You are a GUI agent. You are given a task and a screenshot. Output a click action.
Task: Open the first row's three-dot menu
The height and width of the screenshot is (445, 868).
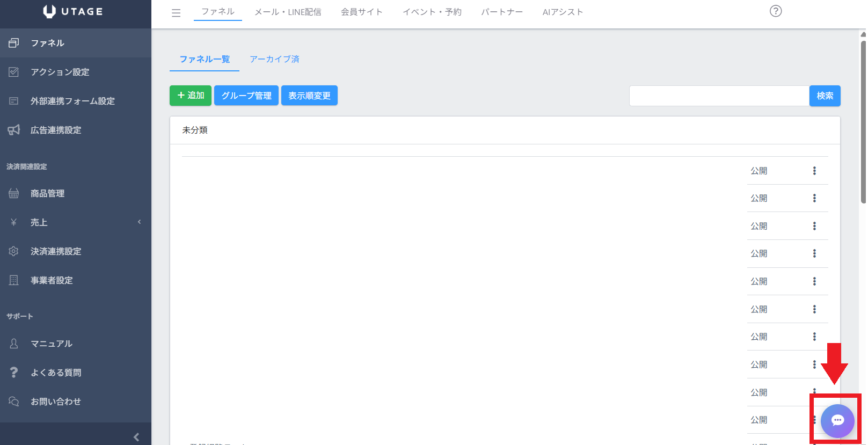[814, 171]
